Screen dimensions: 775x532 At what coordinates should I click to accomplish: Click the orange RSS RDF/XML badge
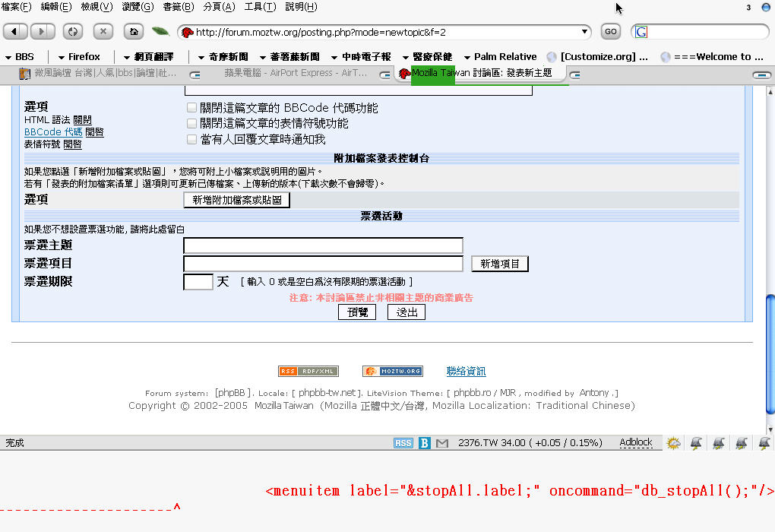coord(308,372)
